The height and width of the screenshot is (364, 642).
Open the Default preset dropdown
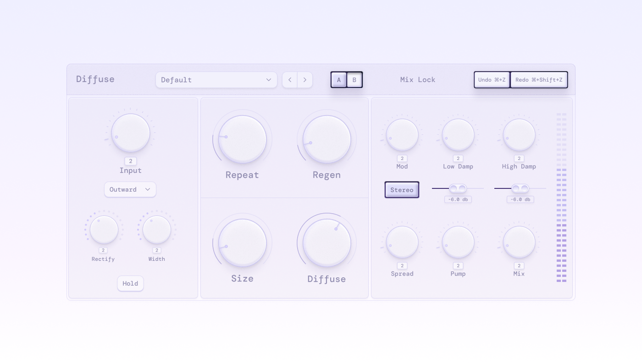216,80
